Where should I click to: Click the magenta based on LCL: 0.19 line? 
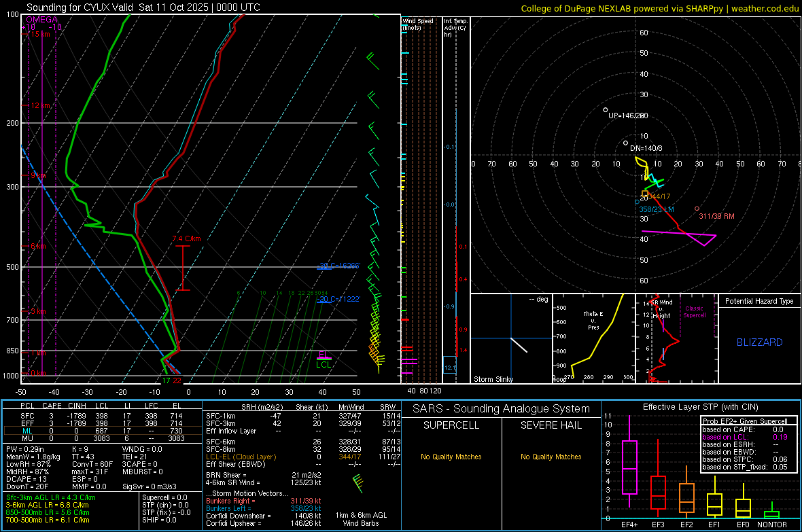[745, 437]
